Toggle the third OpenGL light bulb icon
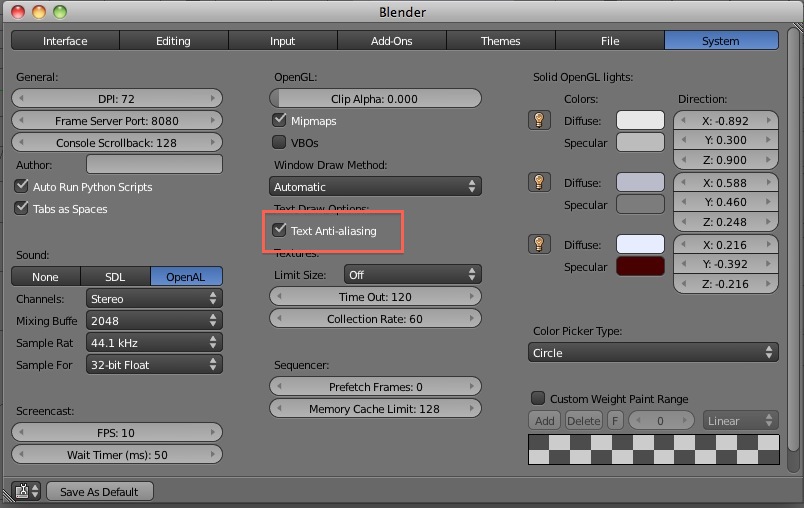This screenshot has width=804, height=508. pos(539,245)
